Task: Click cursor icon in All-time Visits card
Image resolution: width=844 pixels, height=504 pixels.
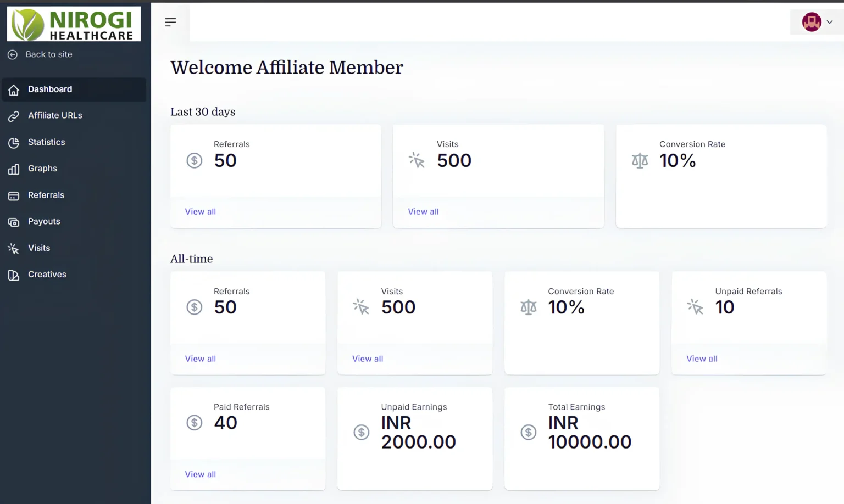Action: tap(361, 307)
